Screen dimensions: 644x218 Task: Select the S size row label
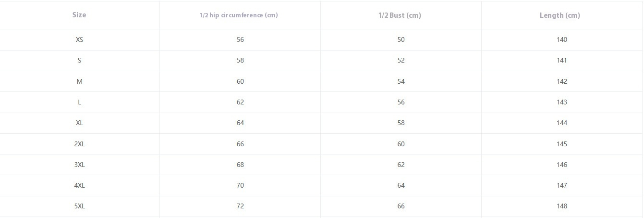[79, 60]
